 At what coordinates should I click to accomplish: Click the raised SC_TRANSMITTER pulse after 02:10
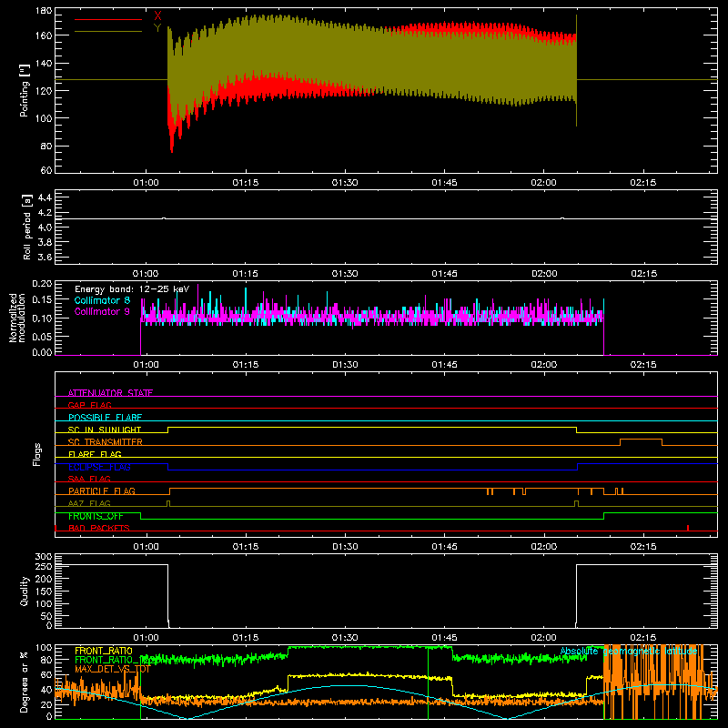(642, 441)
